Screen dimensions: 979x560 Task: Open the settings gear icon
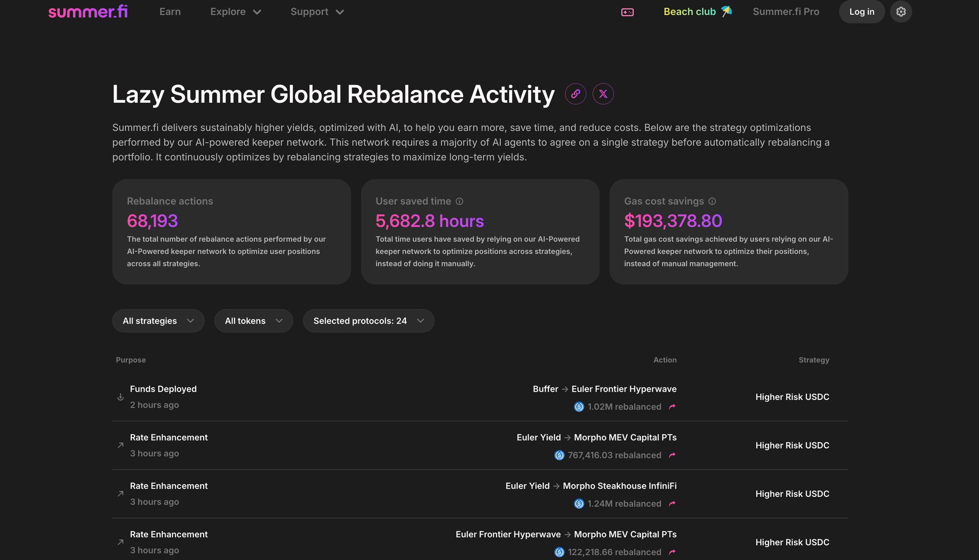pyautogui.click(x=901, y=12)
